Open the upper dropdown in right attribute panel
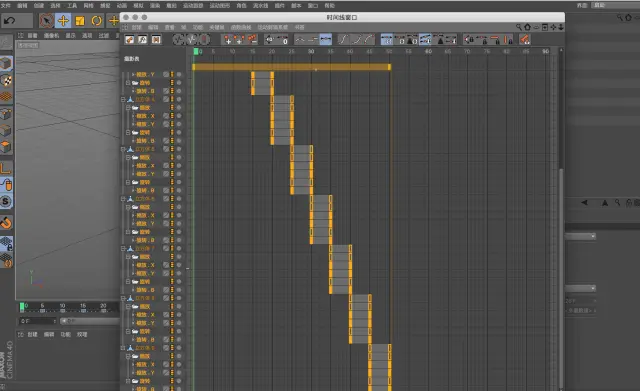640x391 pixels. pyautogui.click(x=580, y=236)
